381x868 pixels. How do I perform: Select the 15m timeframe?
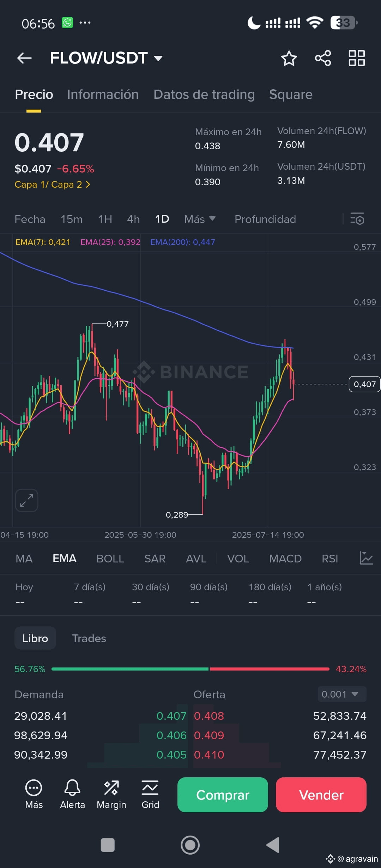[72, 219]
